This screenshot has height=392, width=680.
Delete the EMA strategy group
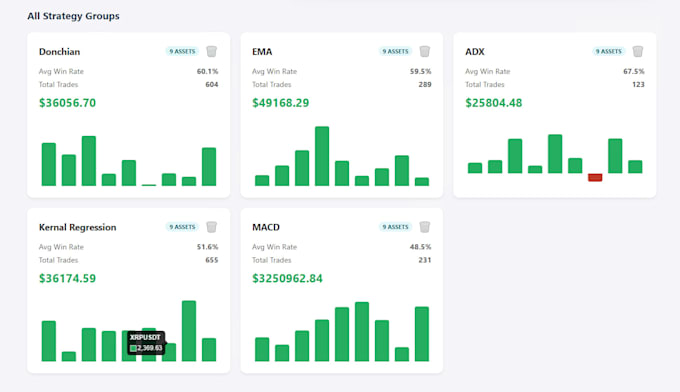[425, 52]
